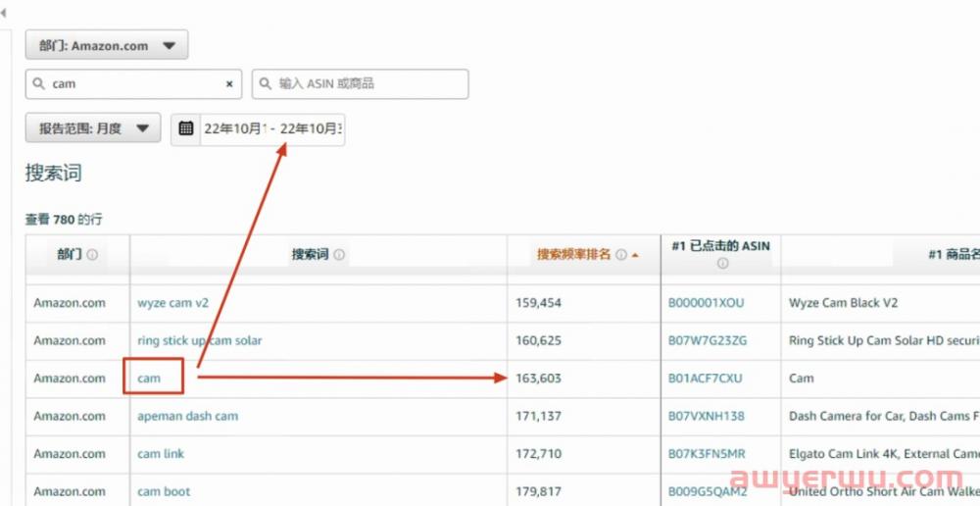Click the magnifier icon in cam search box
The image size is (980, 506).
click(39, 83)
